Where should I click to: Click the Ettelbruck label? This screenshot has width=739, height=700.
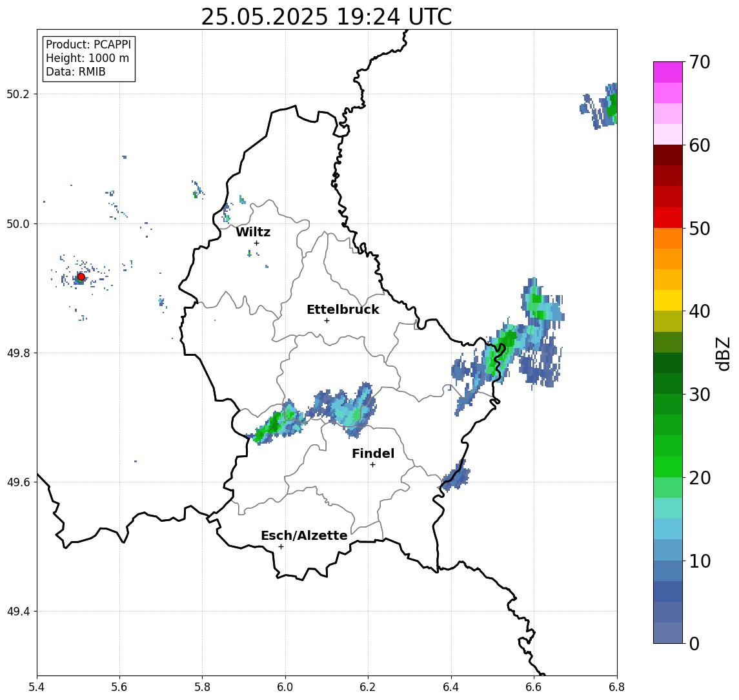point(343,309)
